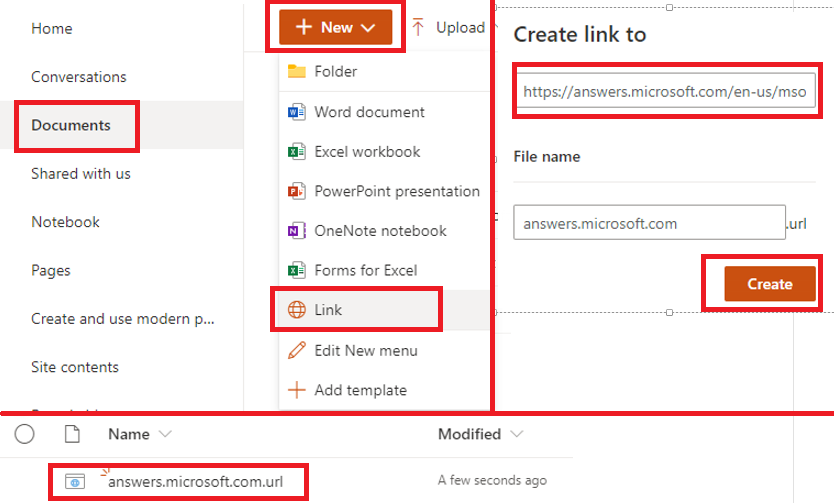Choose Excel workbook from New menu
834x503 pixels.
[x=384, y=152]
